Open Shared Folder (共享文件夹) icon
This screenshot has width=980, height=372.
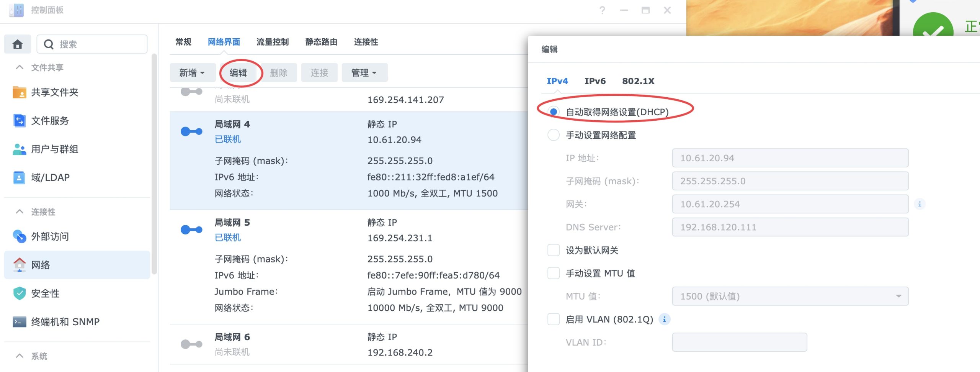point(19,92)
